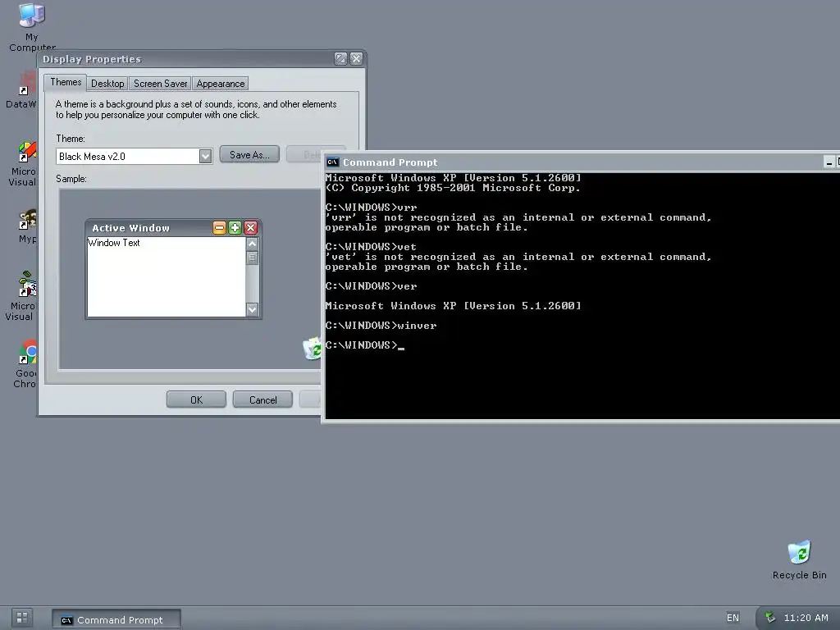Click the '(C) Copyright 1985-2001 Microsoft Corp.' line
This screenshot has width=840, height=630.
tap(453, 188)
